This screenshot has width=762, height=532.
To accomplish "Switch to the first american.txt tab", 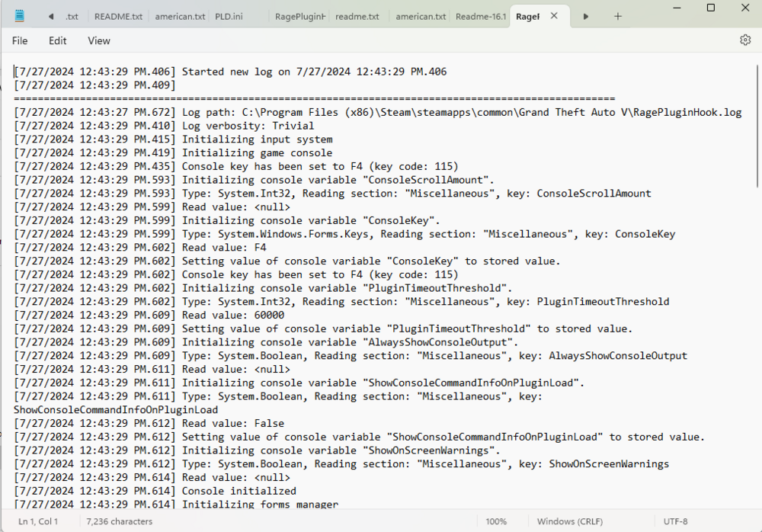I will click(179, 15).
